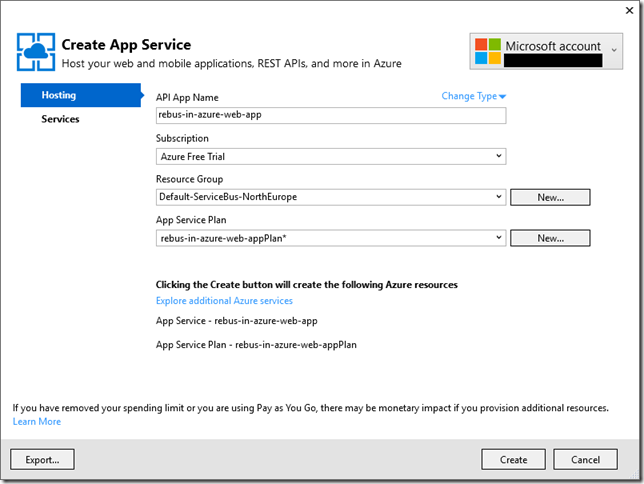644x484 pixels.
Task: Click the 'Subscription' field label
Action: pos(182,138)
